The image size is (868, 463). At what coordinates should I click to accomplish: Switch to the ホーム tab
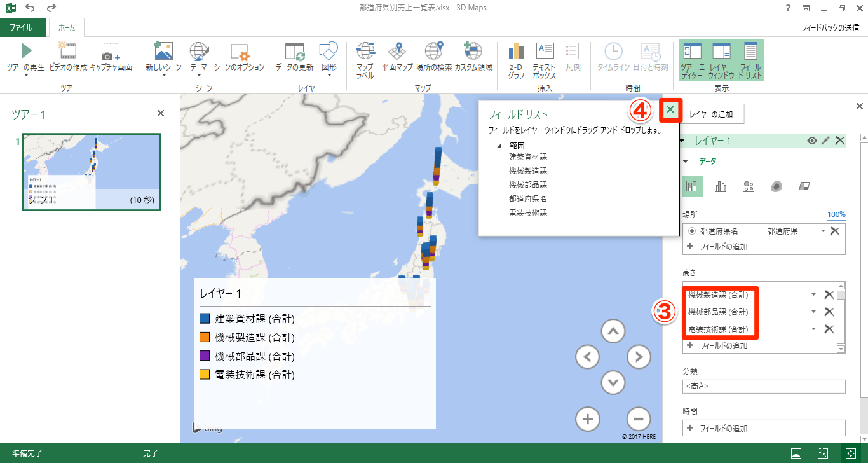point(67,28)
